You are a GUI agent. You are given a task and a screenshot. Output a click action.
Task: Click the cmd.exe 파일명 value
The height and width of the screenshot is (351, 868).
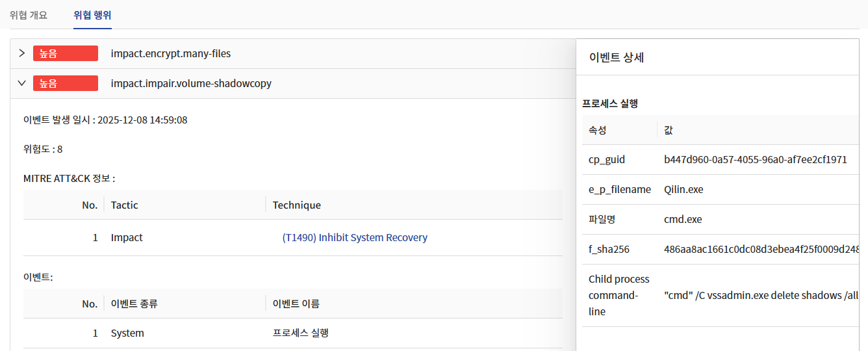coord(683,220)
